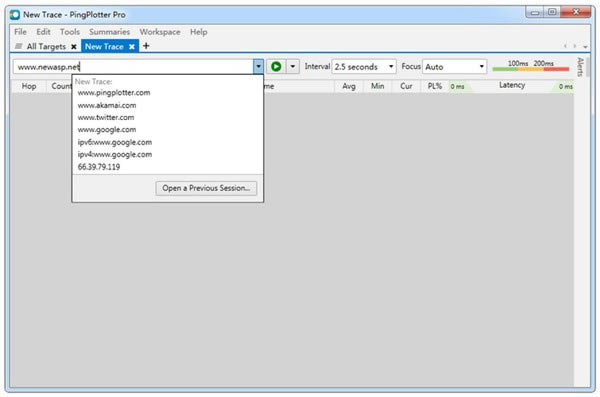Close the All Targets tab

click(x=74, y=47)
